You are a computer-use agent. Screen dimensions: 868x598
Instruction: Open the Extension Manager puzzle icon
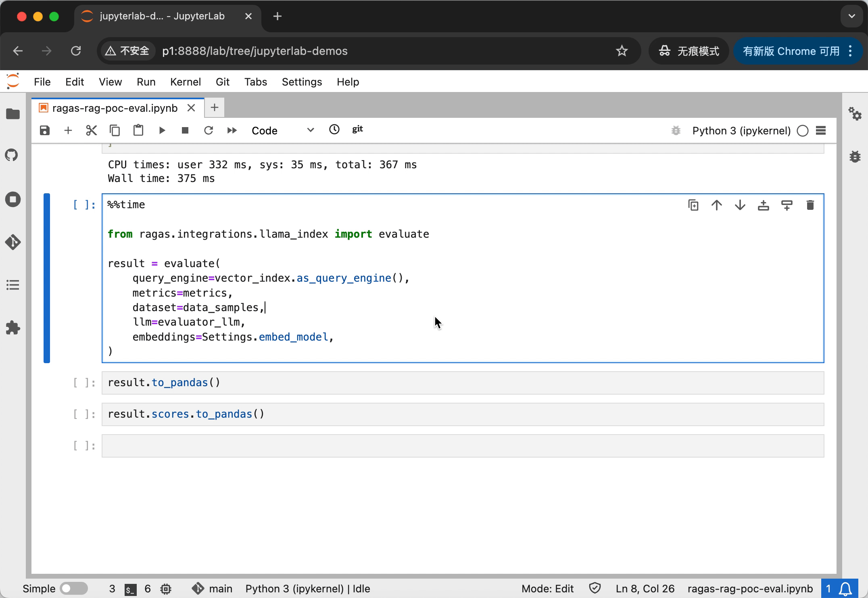(x=13, y=328)
